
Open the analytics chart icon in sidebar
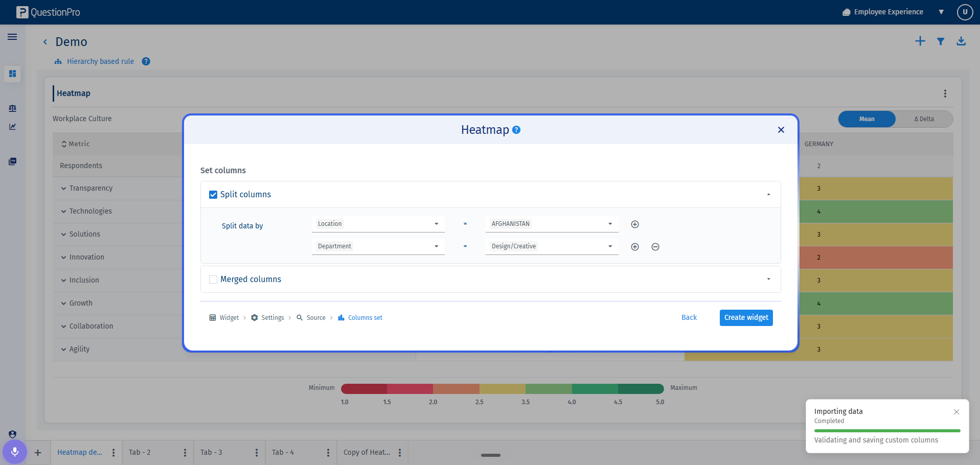tap(12, 127)
